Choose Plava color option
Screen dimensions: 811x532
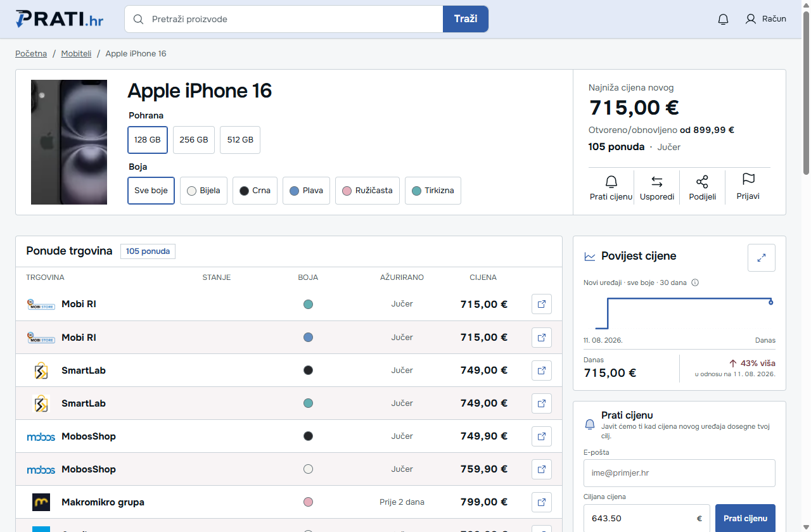[x=306, y=191]
